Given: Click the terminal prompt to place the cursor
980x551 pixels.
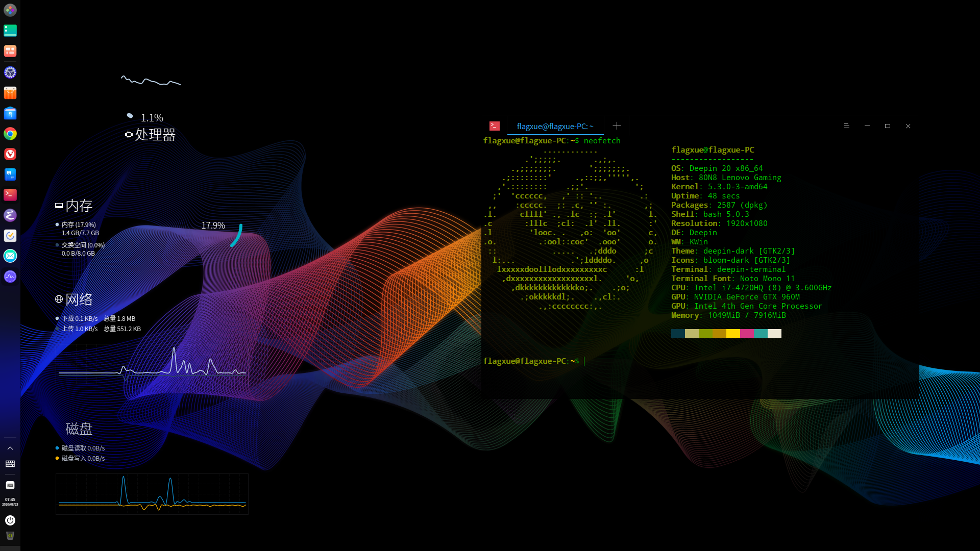Looking at the screenshot, I should click(x=583, y=361).
